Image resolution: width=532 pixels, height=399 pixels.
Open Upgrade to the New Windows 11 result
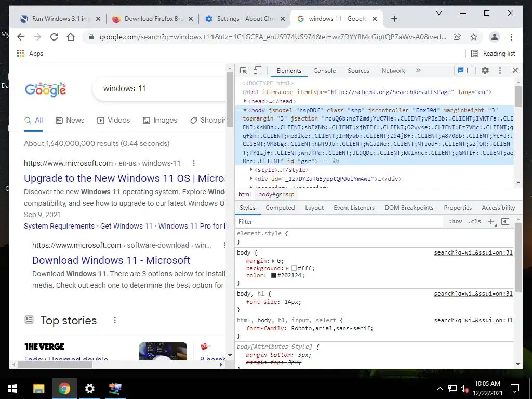click(x=125, y=178)
